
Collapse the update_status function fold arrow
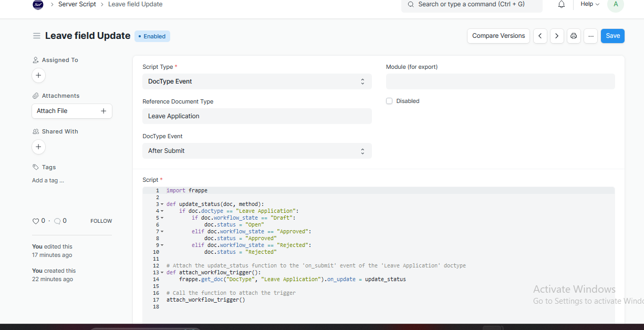click(162, 204)
